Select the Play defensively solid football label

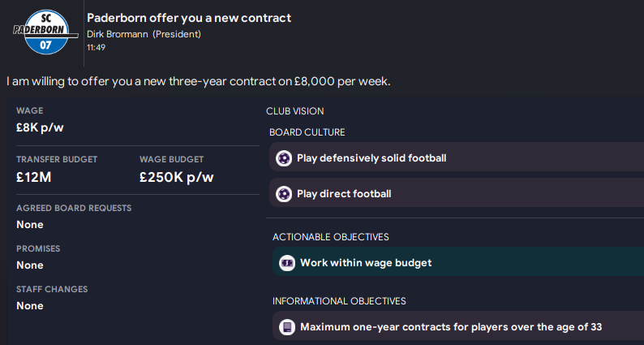point(371,158)
